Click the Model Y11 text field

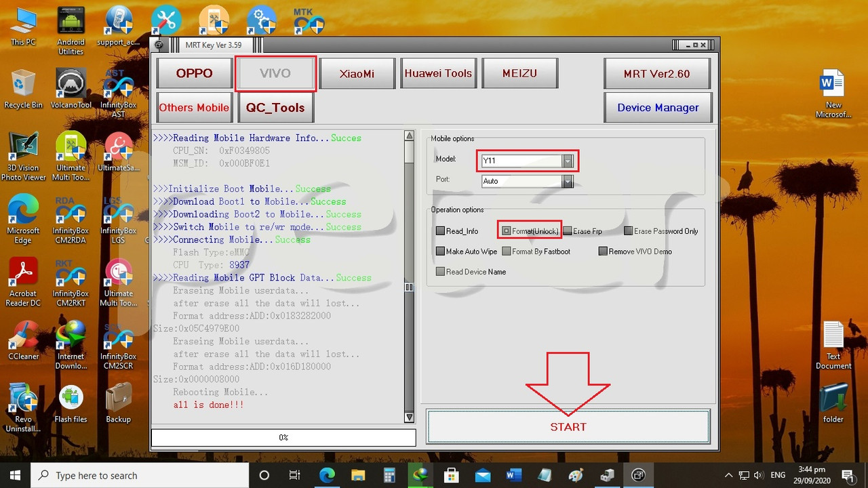point(522,161)
